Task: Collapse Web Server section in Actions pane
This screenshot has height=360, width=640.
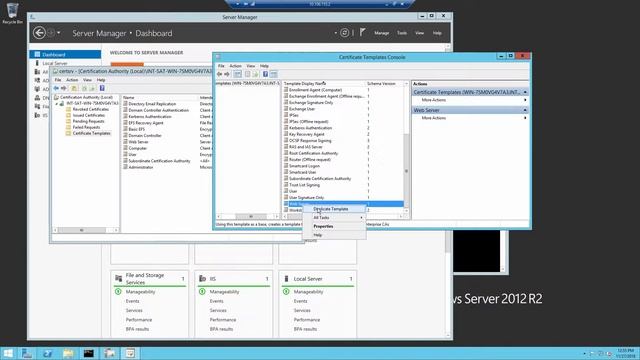Action: click(525, 110)
